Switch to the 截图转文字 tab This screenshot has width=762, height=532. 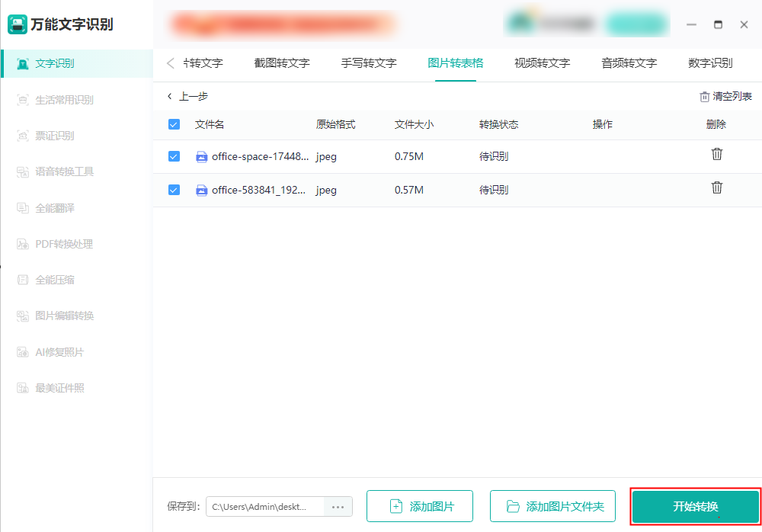coord(282,63)
